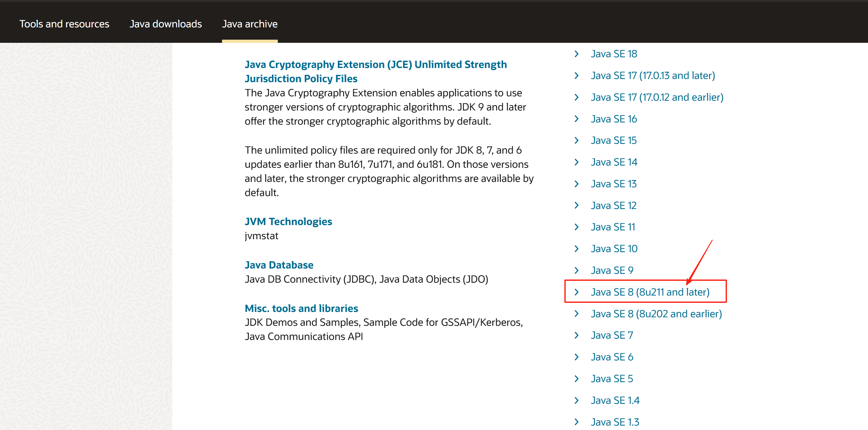Open the Java SE 12 archive entry
Viewport: 868px width, 430px height.
pos(613,206)
